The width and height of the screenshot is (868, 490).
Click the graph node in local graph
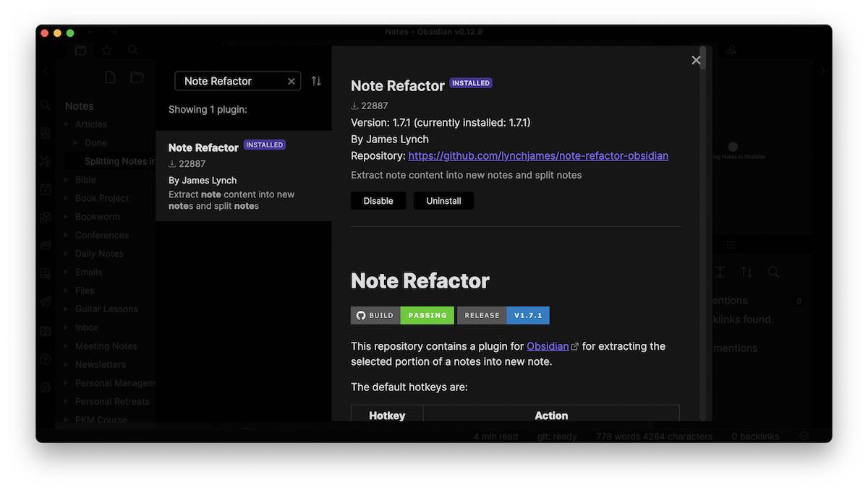(x=733, y=147)
